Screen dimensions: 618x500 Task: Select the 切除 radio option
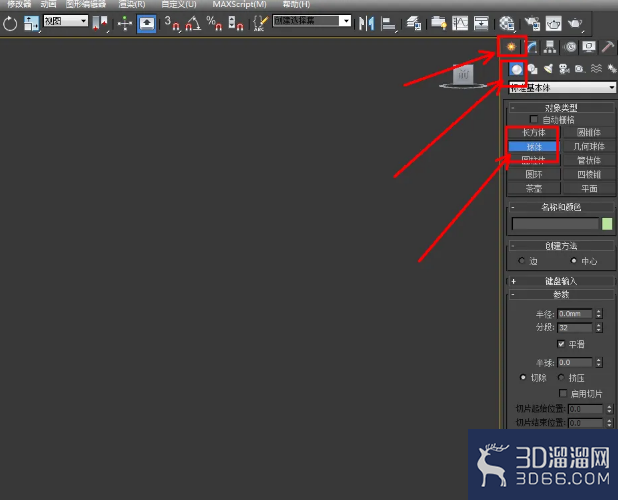tap(523, 377)
